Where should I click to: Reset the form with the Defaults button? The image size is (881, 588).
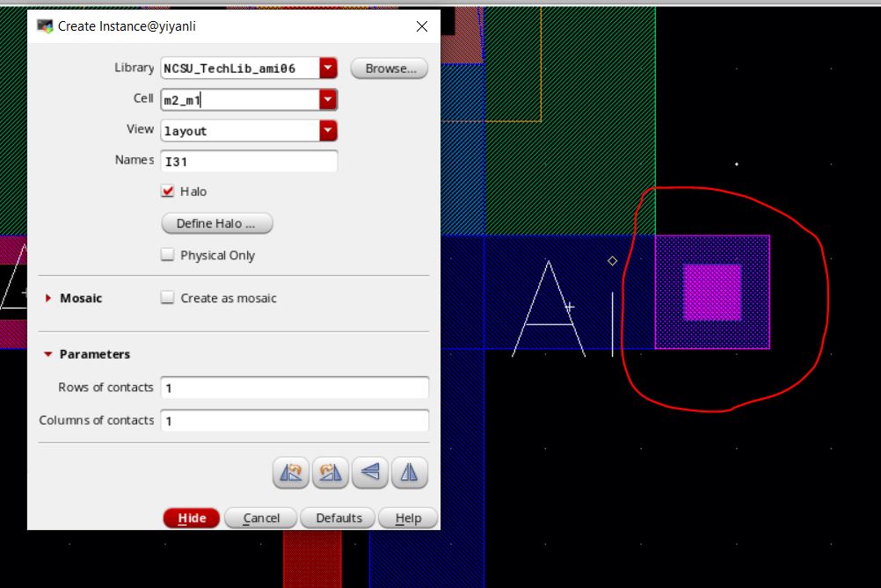coord(339,518)
